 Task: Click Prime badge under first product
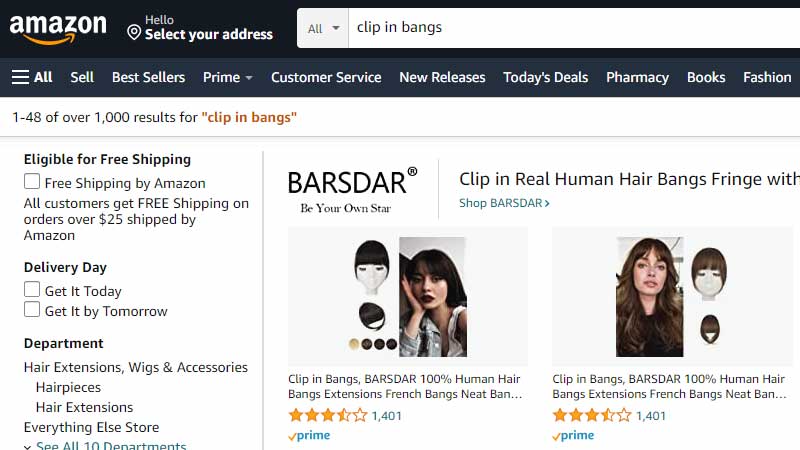(309, 435)
